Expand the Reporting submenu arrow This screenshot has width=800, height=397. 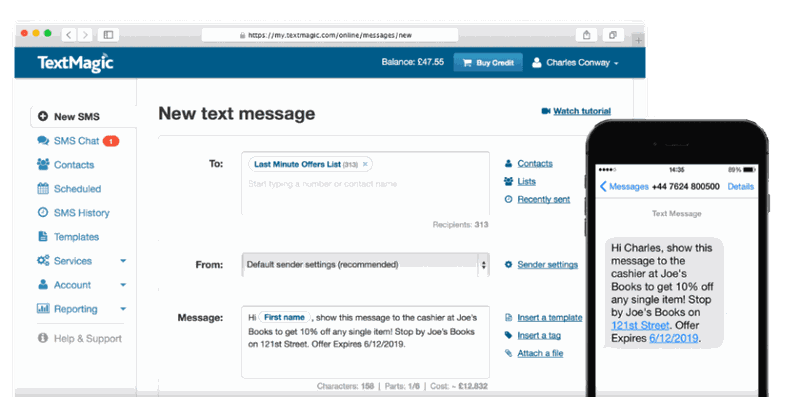[123, 309]
